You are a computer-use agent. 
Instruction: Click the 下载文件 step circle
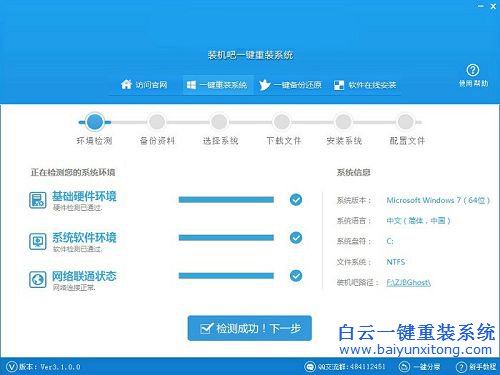pyautogui.click(x=282, y=122)
